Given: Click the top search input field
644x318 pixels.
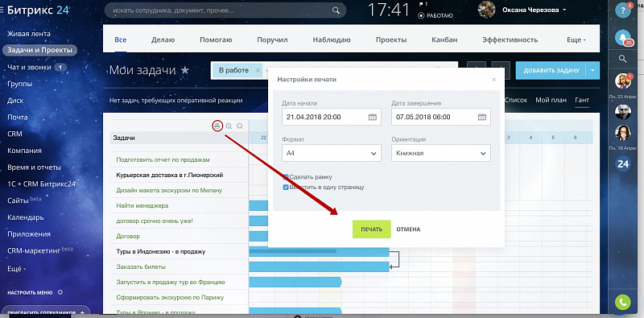Looking at the screenshot, I should coord(225,10).
